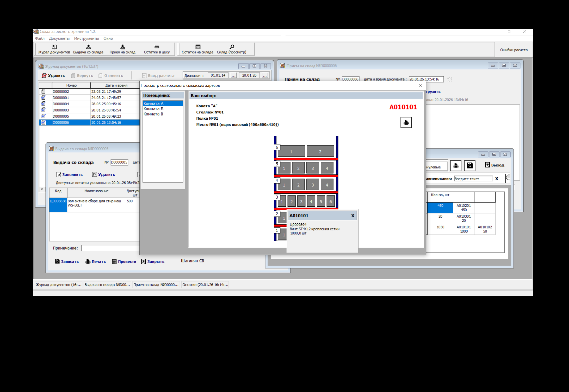
Task: Open Остатки на складе from the main toolbar
Action: click(x=197, y=49)
